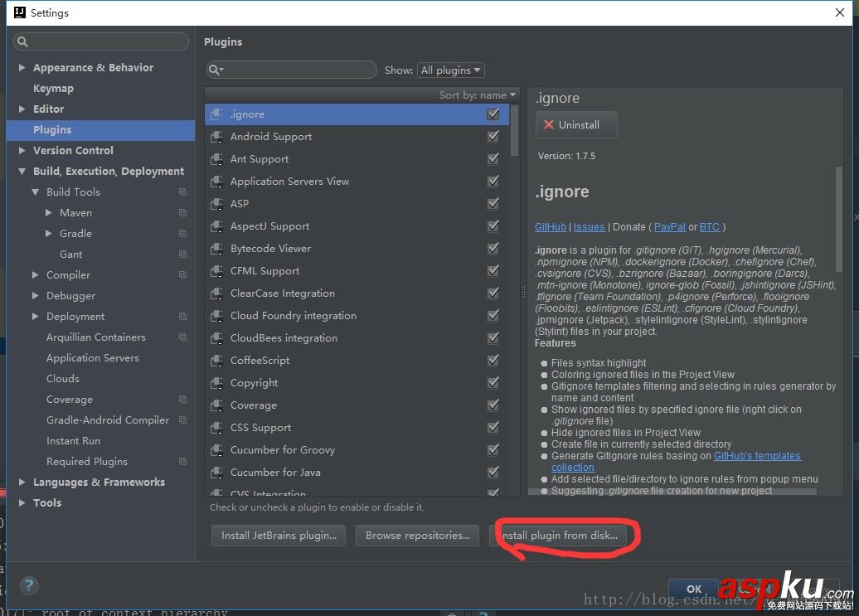
Task: Click the Bytecode Viewer plugin icon
Action: pyautogui.click(x=216, y=249)
